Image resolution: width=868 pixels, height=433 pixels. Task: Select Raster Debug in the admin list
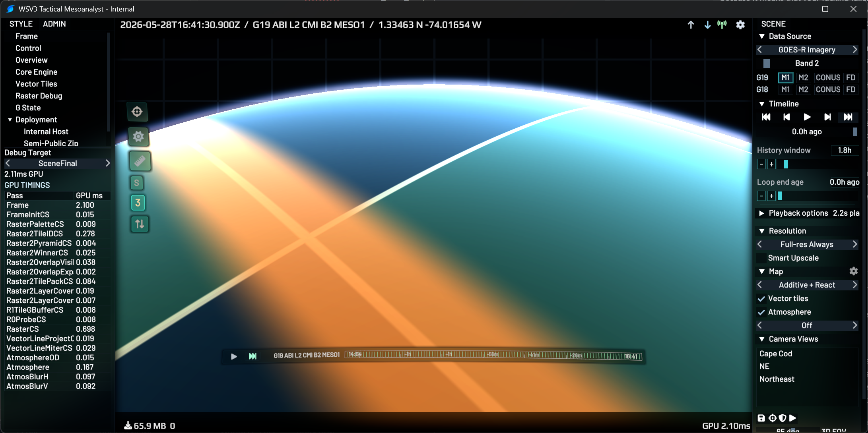point(39,96)
